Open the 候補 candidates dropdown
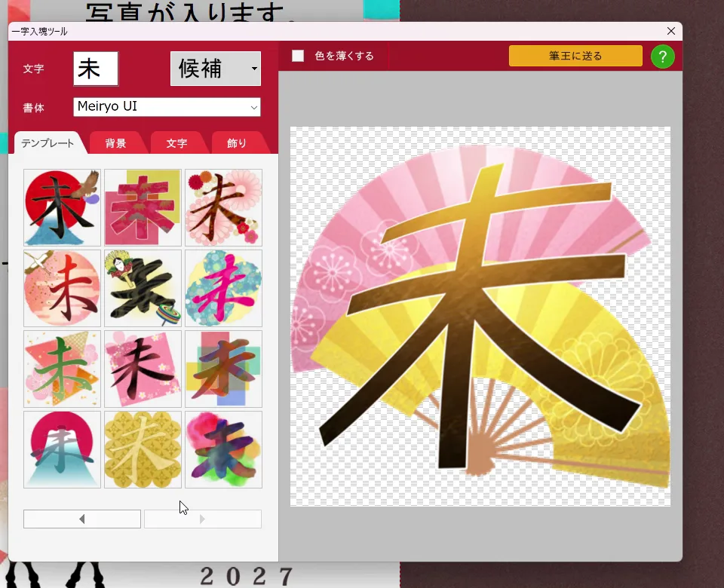The height and width of the screenshot is (588, 724). 216,69
